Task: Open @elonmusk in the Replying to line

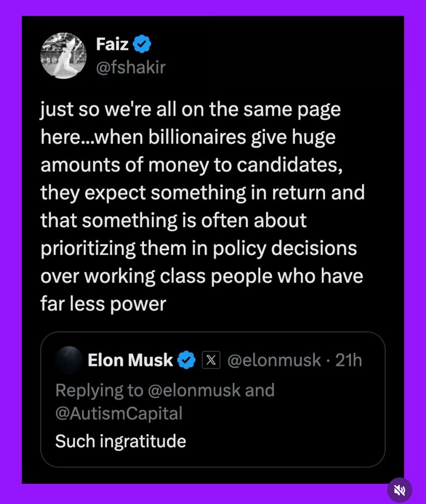Action: coord(194,390)
